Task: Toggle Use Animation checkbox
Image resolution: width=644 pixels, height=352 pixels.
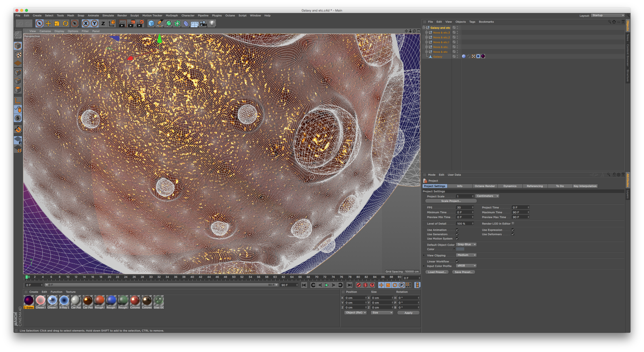Action: (x=457, y=230)
